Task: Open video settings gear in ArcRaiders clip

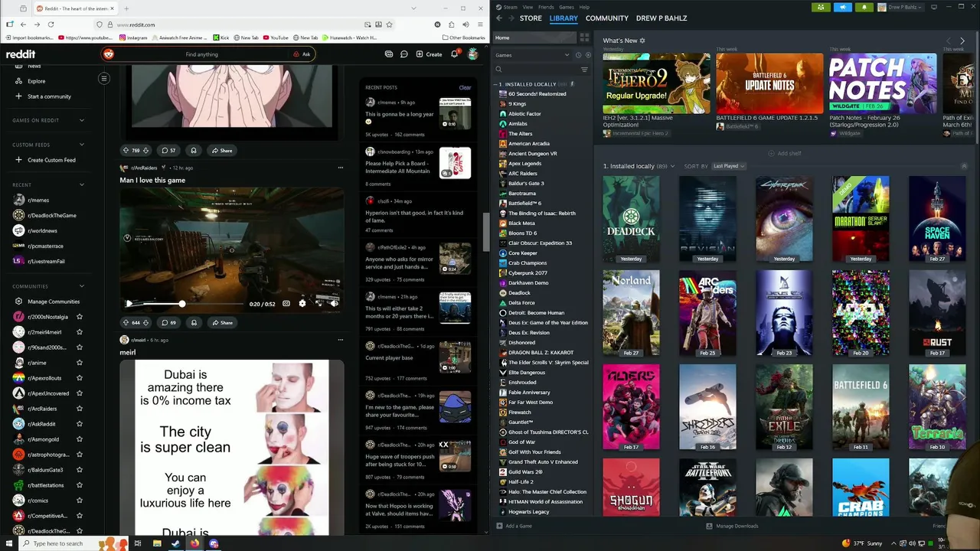Action: 302,304
